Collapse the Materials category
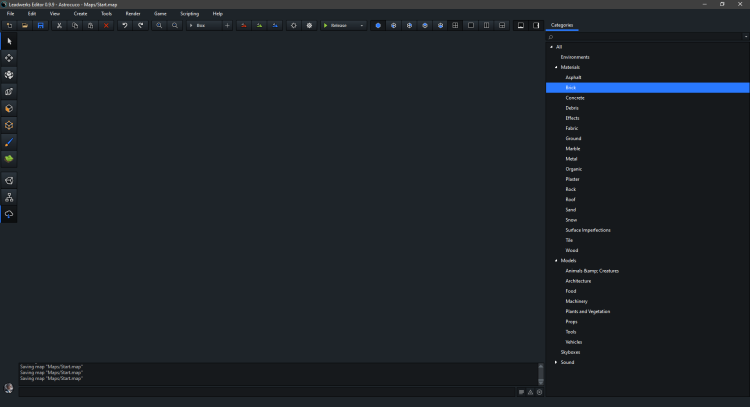Screen dimensions: 750x407 tap(556, 67)
